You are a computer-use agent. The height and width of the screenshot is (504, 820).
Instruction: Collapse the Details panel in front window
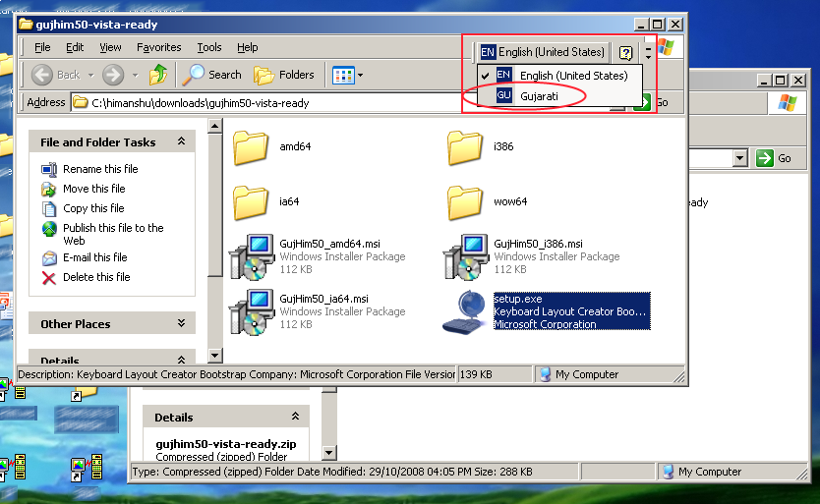click(x=182, y=360)
